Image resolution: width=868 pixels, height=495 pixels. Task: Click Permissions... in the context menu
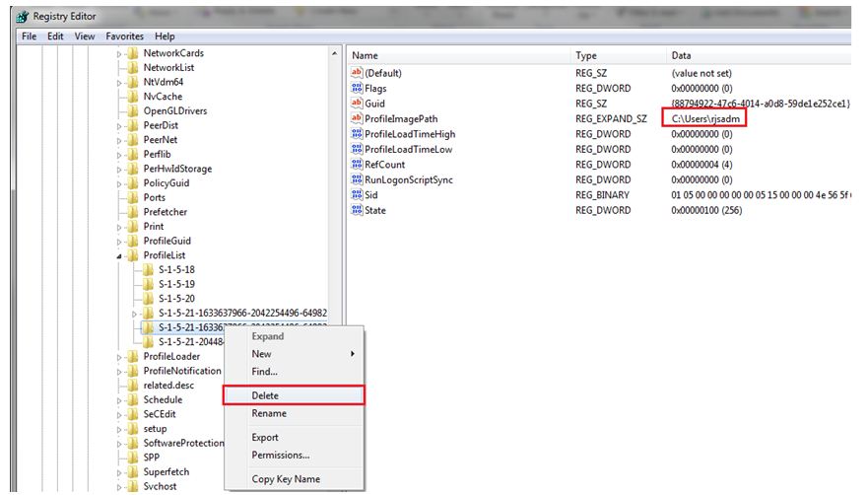tap(280, 455)
